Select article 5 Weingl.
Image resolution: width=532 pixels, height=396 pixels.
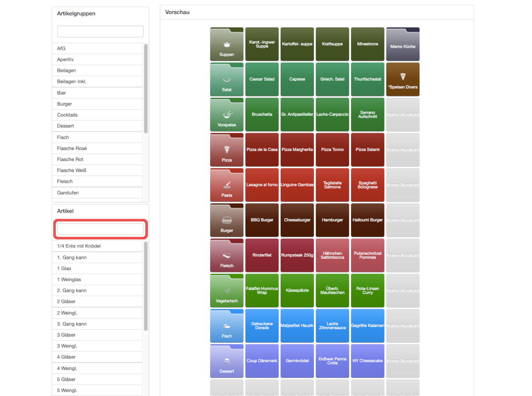(97, 390)
